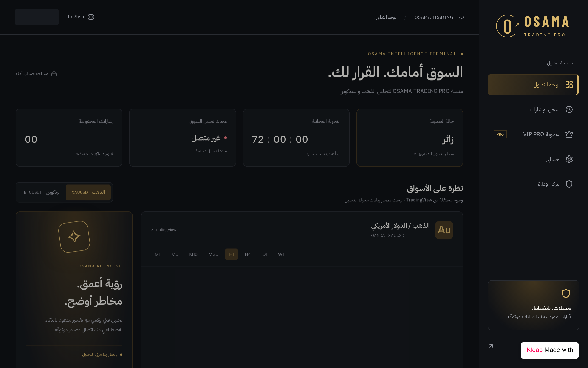This screenshot has height=368, width=588.
Task: Click the OSAMA TRADING PRO breadcrumb
Action: click(x=439, y=17)
